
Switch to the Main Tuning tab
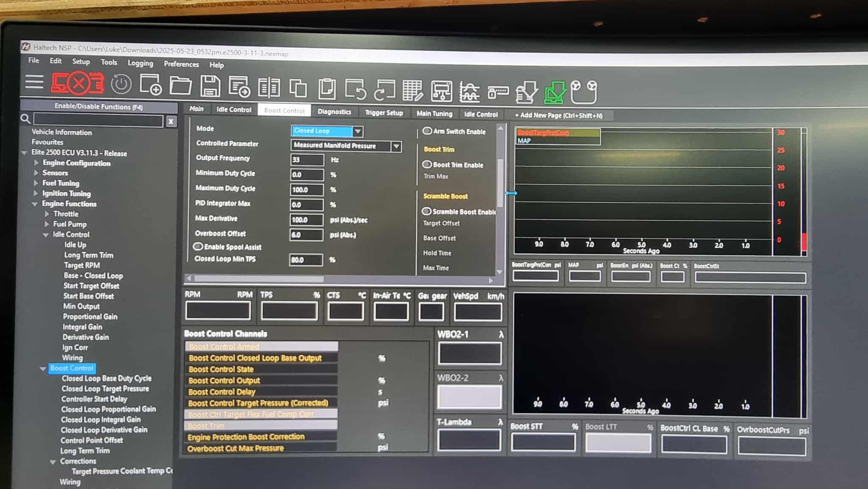pos(434,114)
